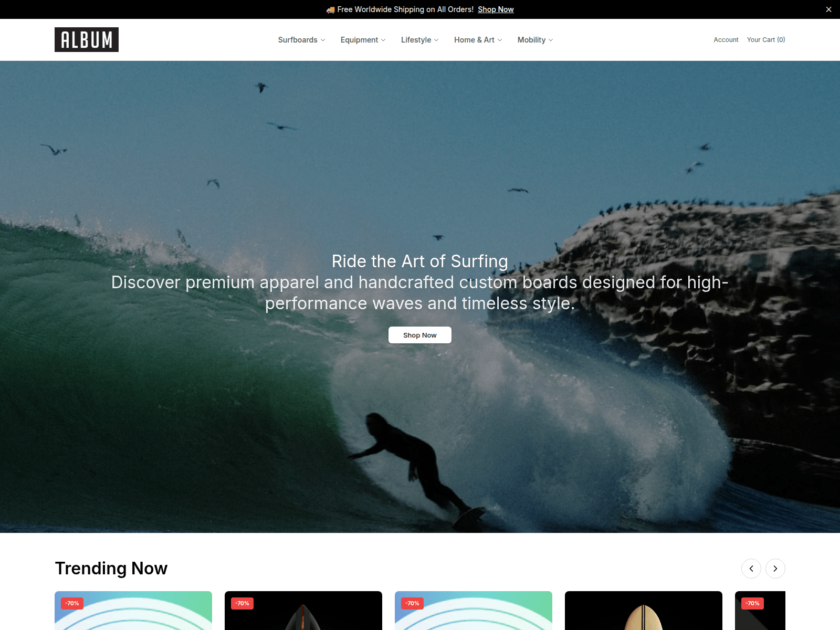This screenshot has width=840, height=630.
Task: Click the Trending Now heading
Action: 111,569
